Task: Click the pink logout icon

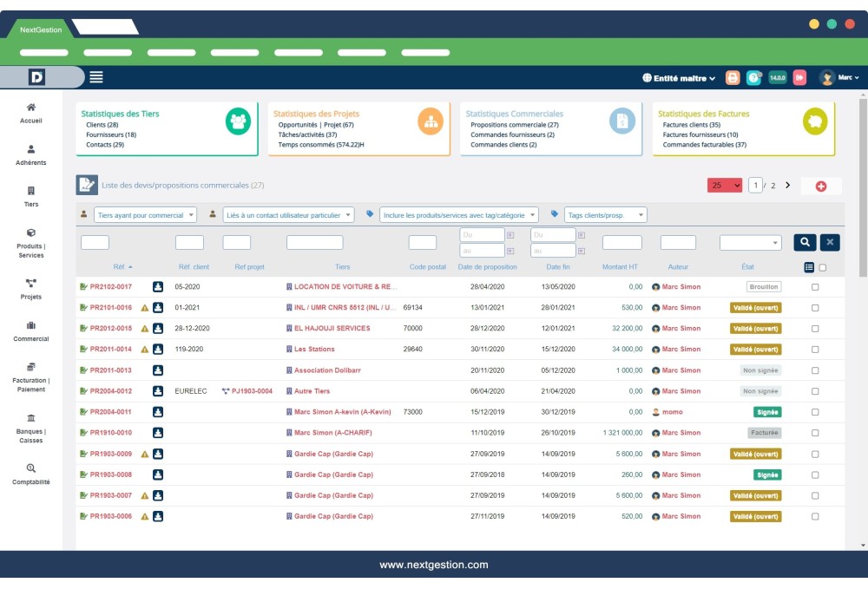Action: pos(799,77)
